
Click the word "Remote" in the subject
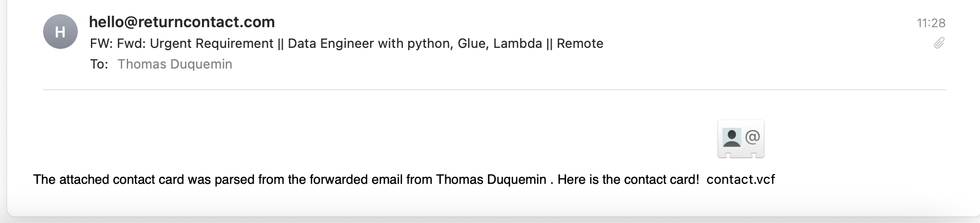point(580,44)
